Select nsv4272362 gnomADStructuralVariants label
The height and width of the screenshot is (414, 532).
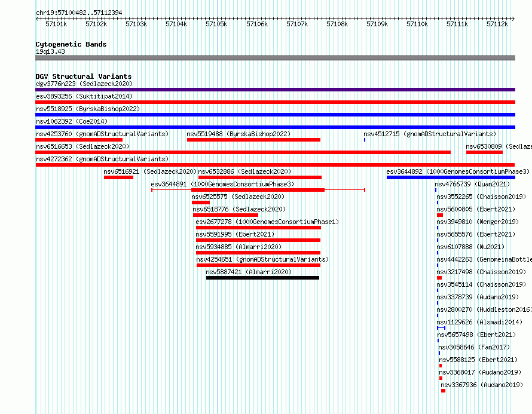(x=102, y=159)
